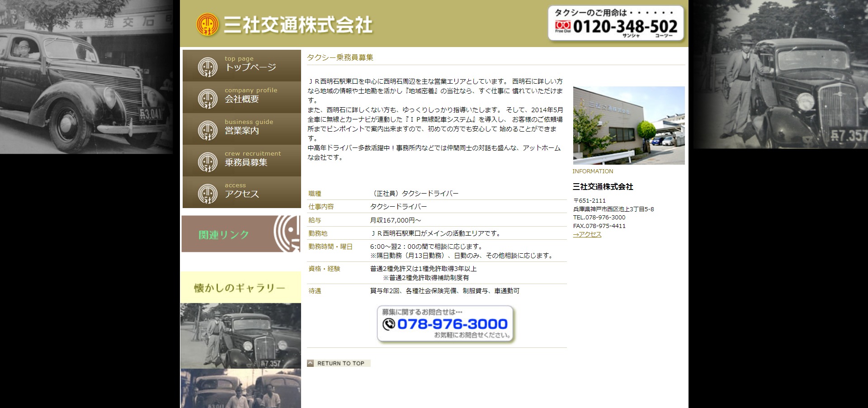Click the company building photo above INFORMATION
868x408 pixels.
(629, 125)
